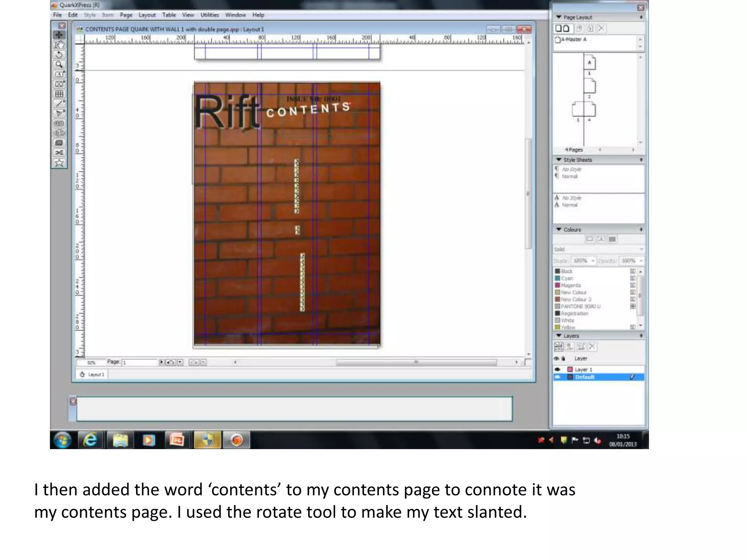Toggle visibility eye of Layer 1
Viewport: 747px width, 560px height.
[x=557, y=370]
